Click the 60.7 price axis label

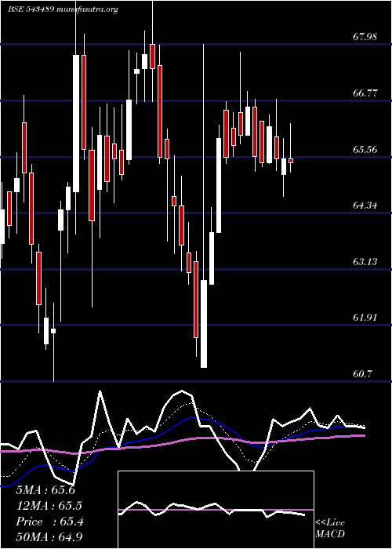(x=362, y=374)
